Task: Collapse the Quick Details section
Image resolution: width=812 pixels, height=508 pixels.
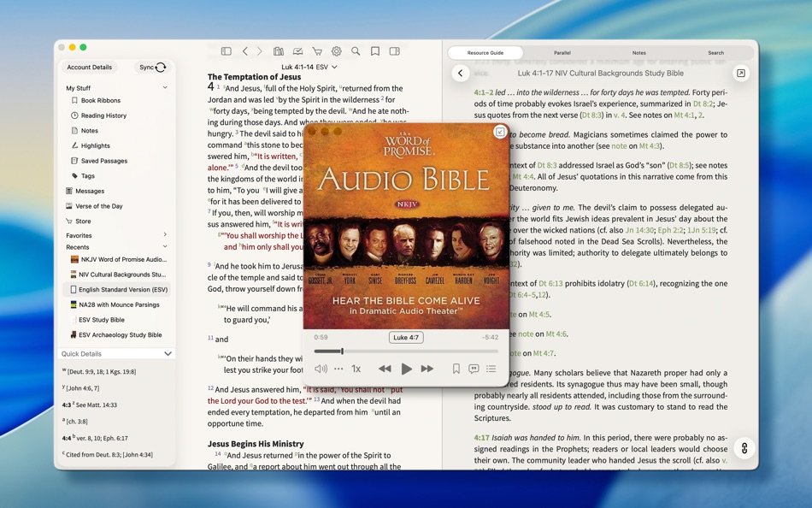Action: tap(168, 353)
